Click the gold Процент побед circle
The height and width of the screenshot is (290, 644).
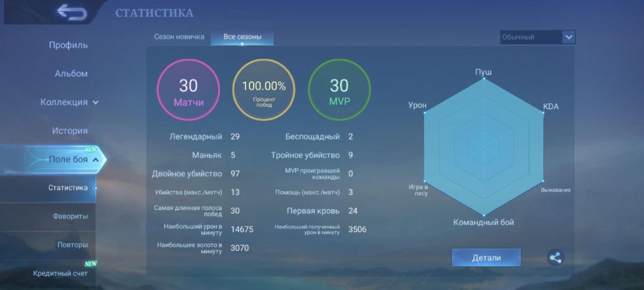[x=264, y=90]
